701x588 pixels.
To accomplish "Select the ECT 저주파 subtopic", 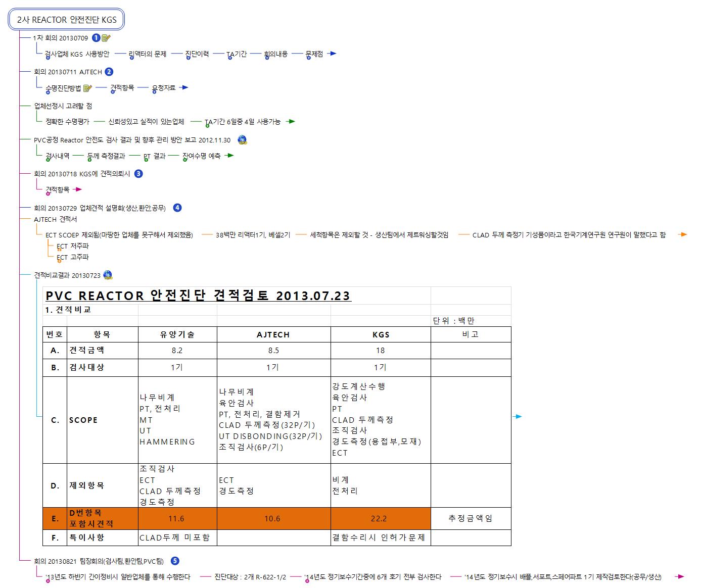I will point(72,246).
